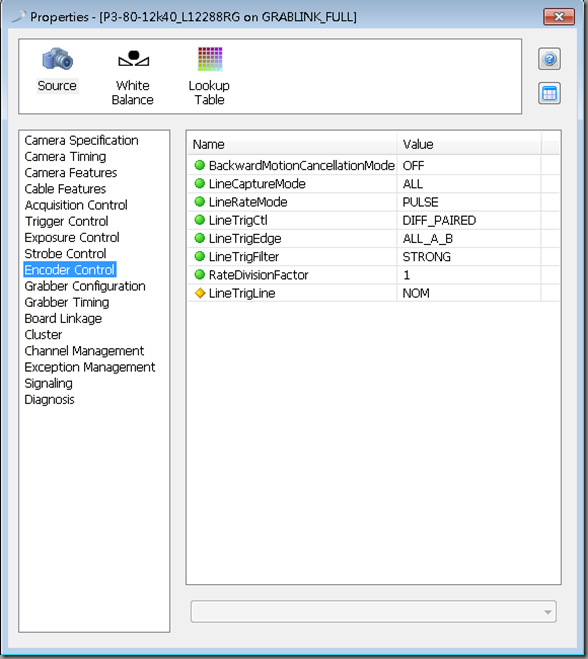Click the PULSE value cell
The height and width of the screenshot is (659, 588).
click(x=469, y=202)
